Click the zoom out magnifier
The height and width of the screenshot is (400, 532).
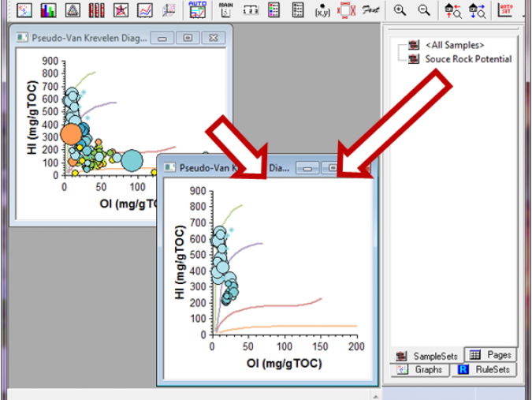[x=424, y=10]
